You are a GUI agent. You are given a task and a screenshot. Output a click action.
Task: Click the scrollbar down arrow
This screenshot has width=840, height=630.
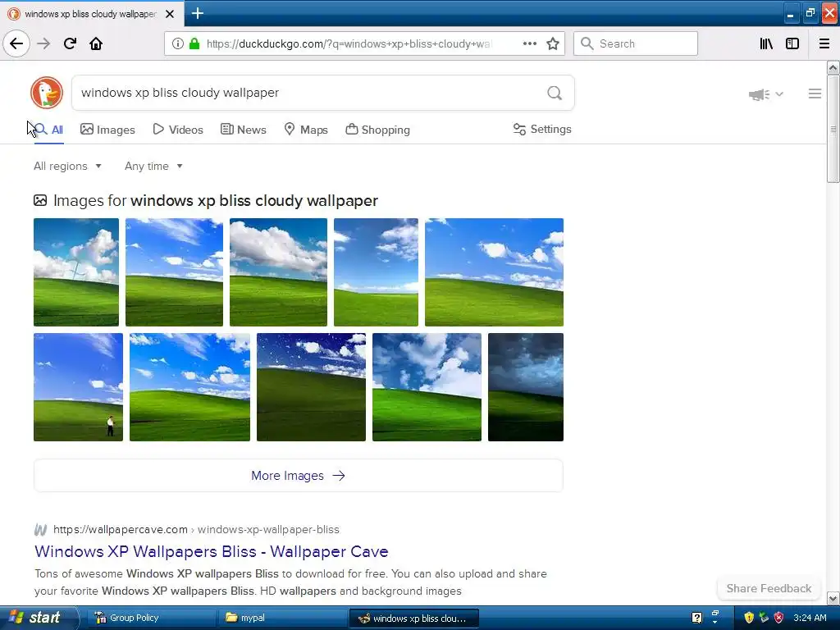pos(833,598)
